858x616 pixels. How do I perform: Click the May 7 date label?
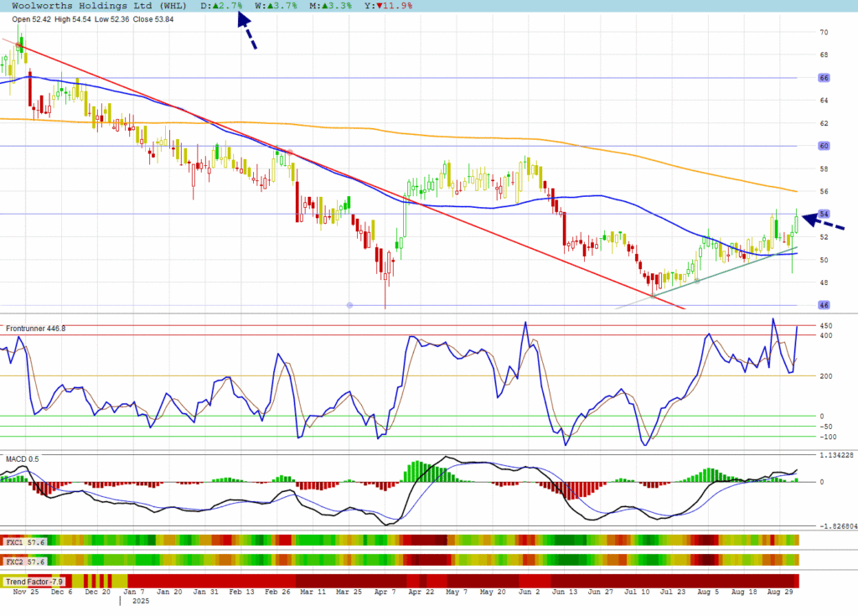point(457,592)
